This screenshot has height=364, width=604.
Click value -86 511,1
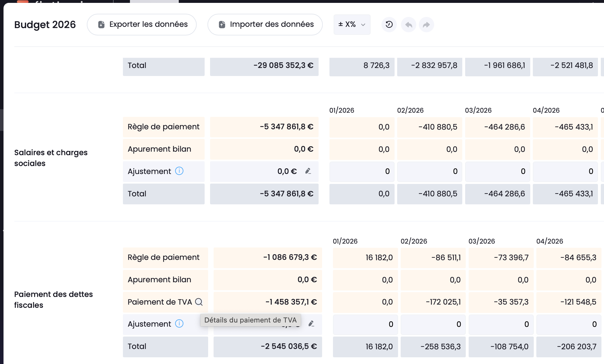(x=433, y=258)
